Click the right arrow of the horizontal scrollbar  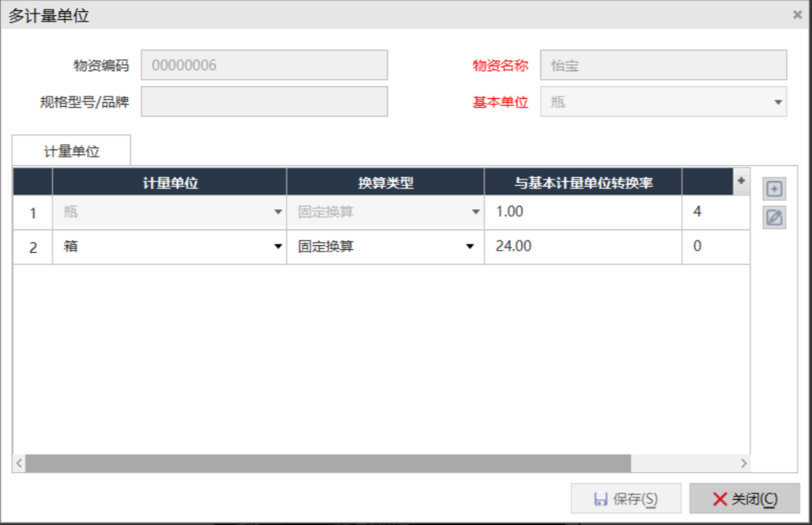coord(743,463)
